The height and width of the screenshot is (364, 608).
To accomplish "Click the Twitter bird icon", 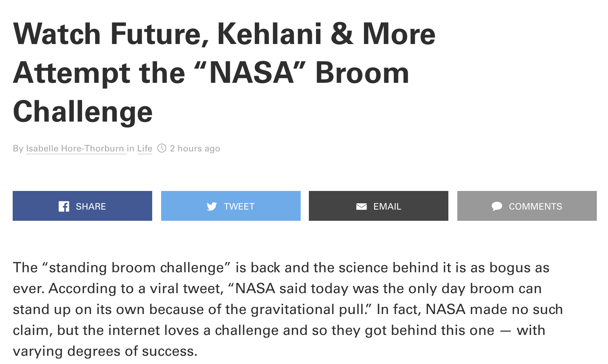I will [x=212, y=206].
